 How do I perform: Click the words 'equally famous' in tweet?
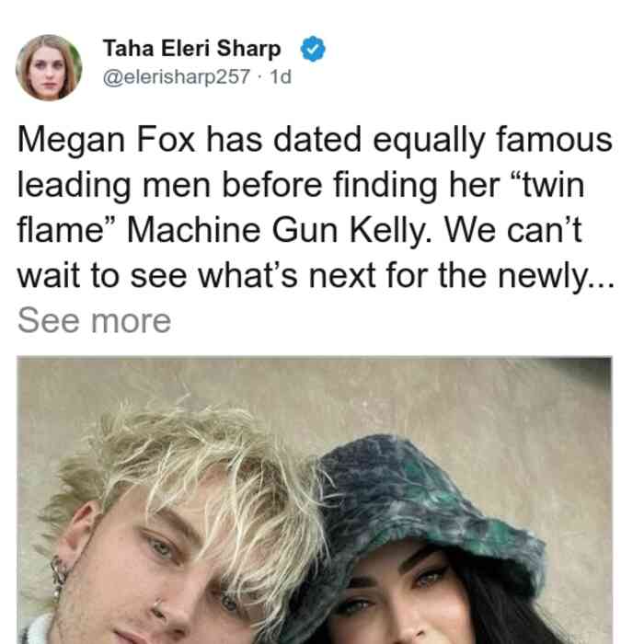point(492,141)
